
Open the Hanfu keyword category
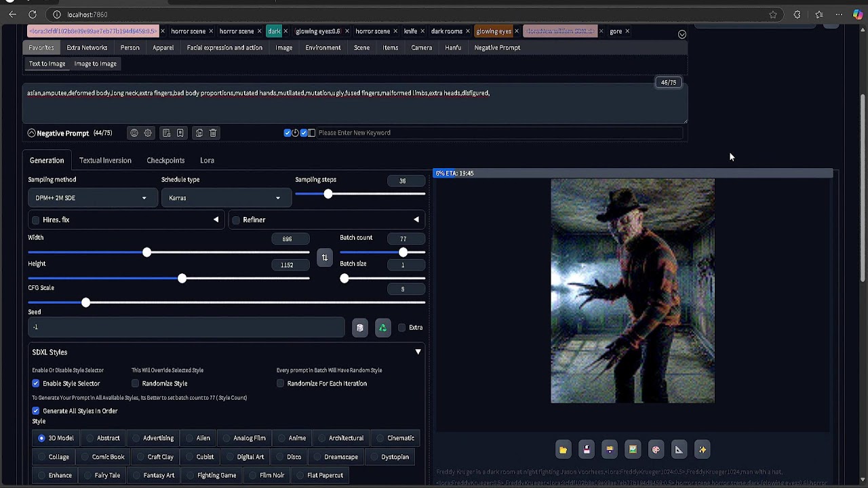tap(453, 47)
